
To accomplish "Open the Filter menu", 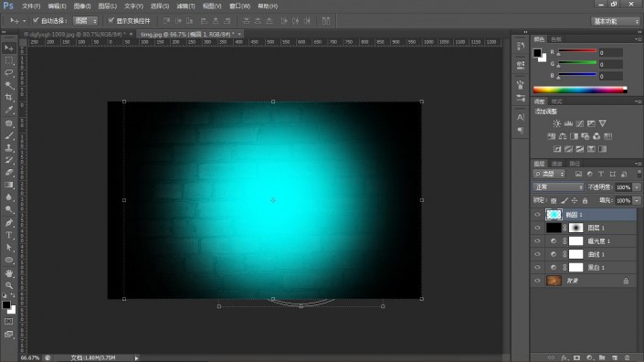I will click(185, 6).
